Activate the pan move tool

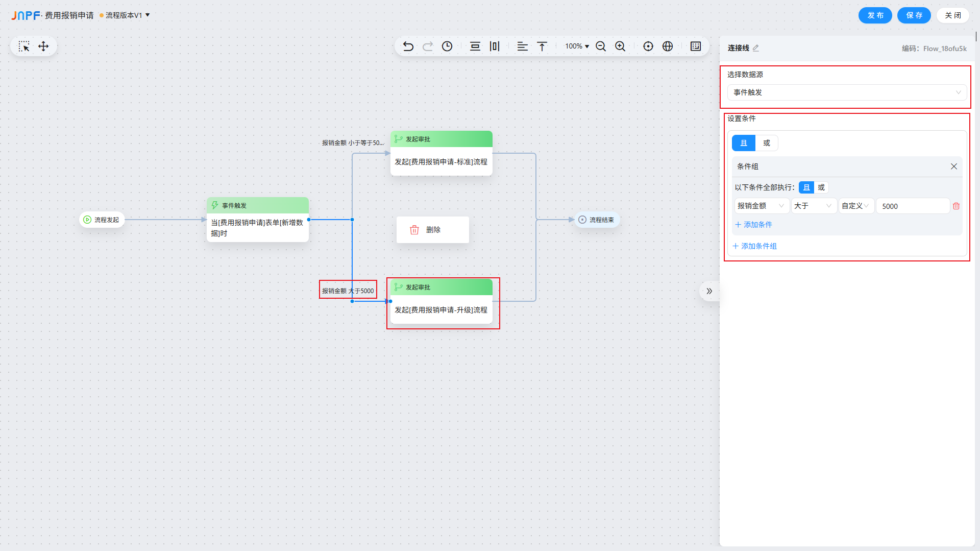pos(43,46)
